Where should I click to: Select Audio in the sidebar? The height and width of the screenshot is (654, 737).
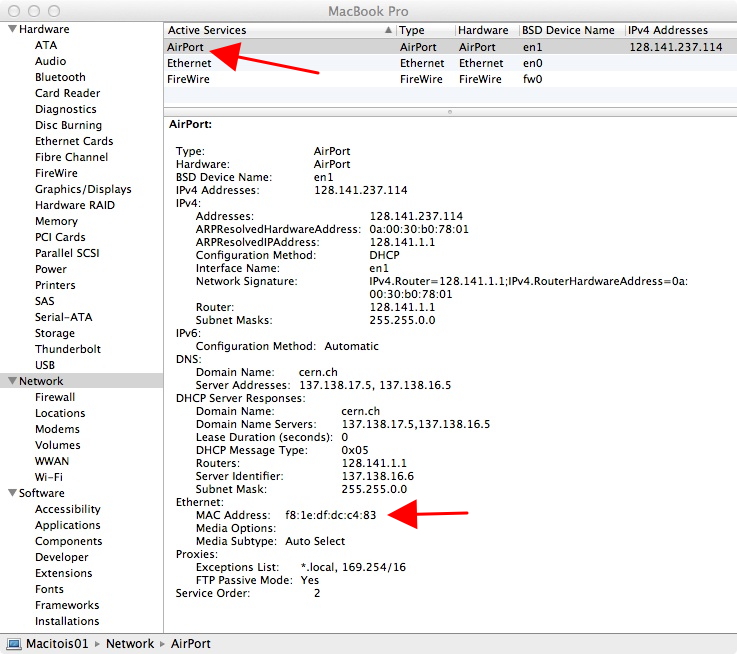coord(50,61)
